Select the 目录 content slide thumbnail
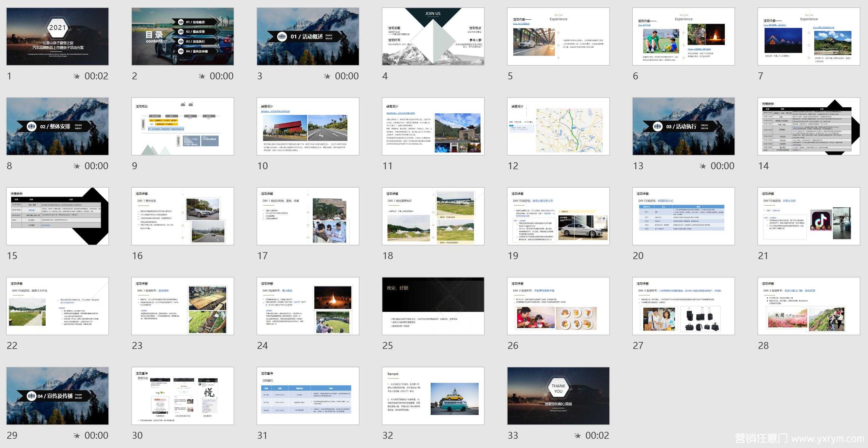The width and height of the screenshot is (868, 448). coord(183,36)
